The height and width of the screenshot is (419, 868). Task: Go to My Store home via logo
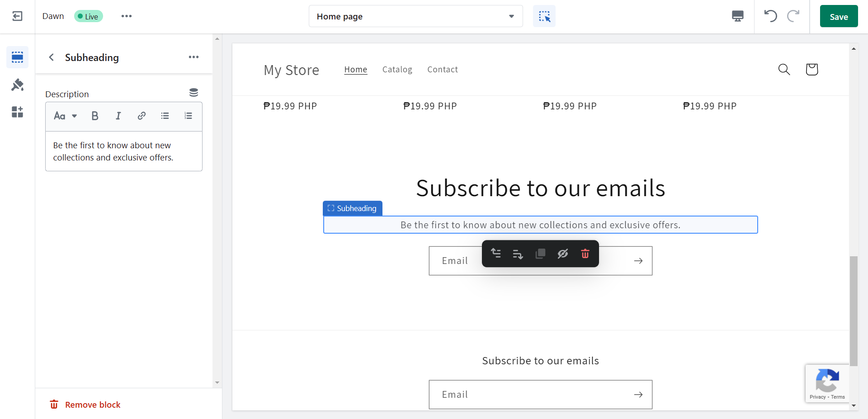[x=292, y=70]
